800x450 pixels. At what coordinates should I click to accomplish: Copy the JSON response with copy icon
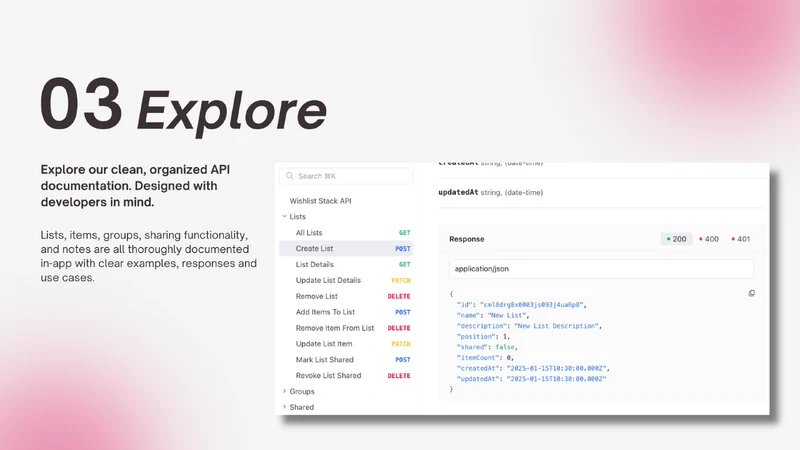point(752,293)
